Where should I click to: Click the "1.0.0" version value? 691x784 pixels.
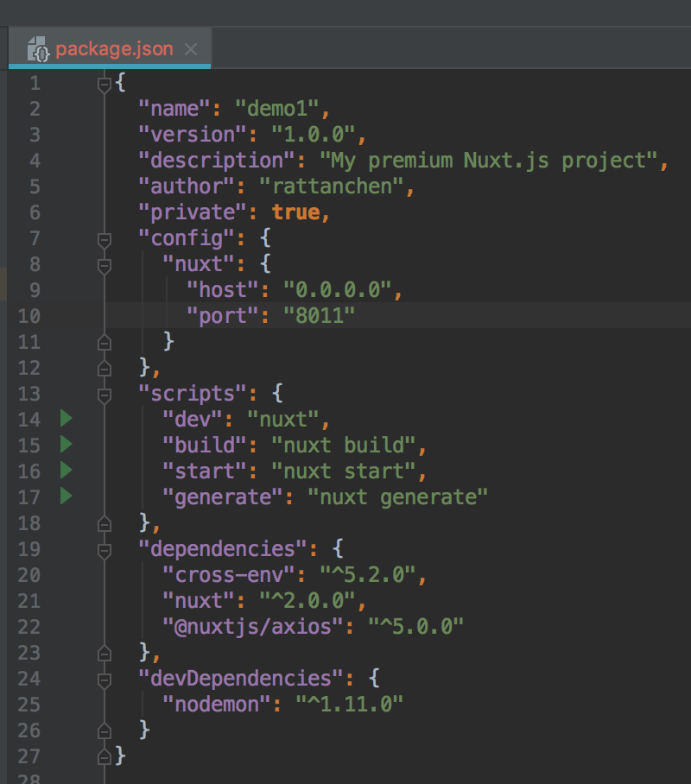[314, 135]
